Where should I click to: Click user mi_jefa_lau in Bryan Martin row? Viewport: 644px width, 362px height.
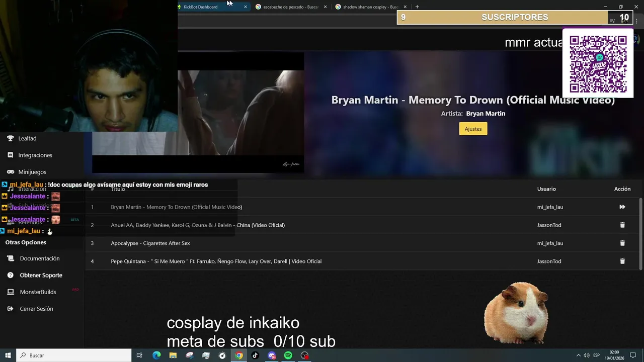(x=550, y=207)
